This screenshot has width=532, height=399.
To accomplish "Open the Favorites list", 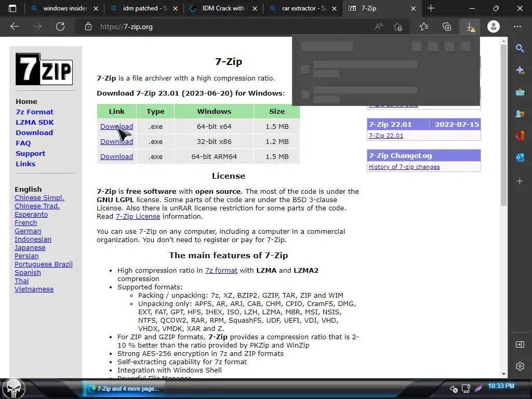I will tap(424, 26).
